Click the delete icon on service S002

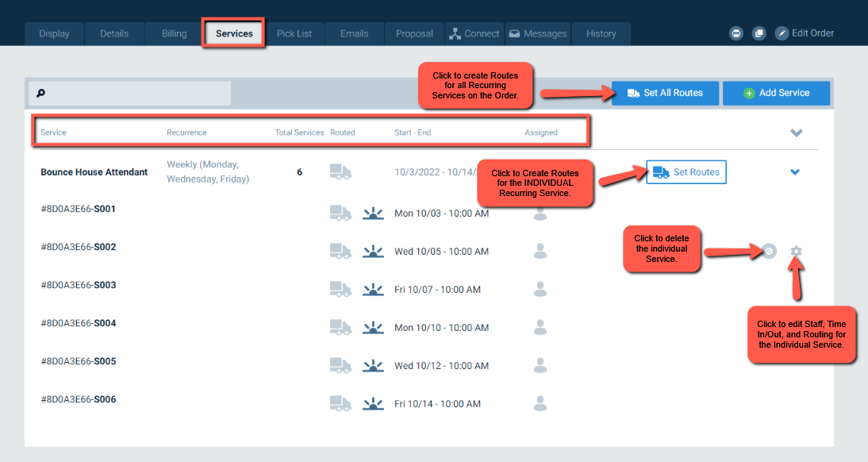pyautogui.click(x=770, y=251)
